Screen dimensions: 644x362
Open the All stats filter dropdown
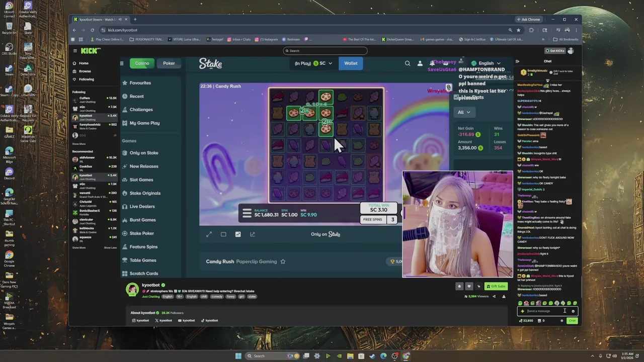coord(464,112)
